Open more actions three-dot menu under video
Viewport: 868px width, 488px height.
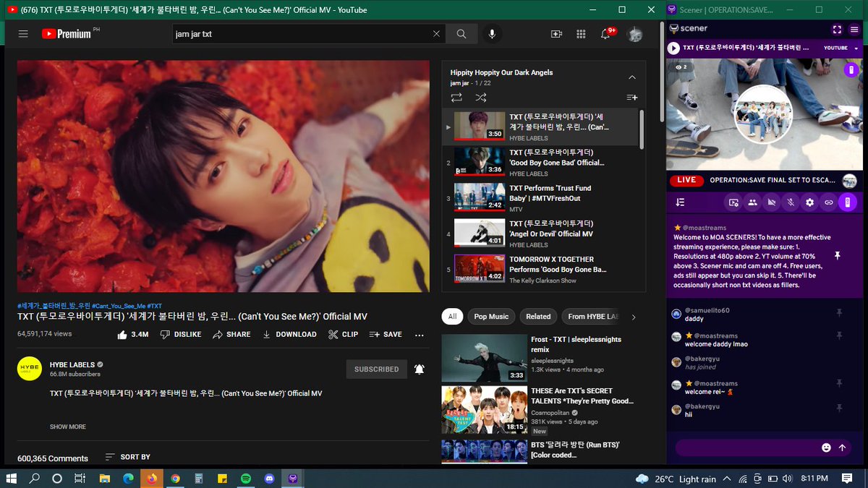(420, 335)
